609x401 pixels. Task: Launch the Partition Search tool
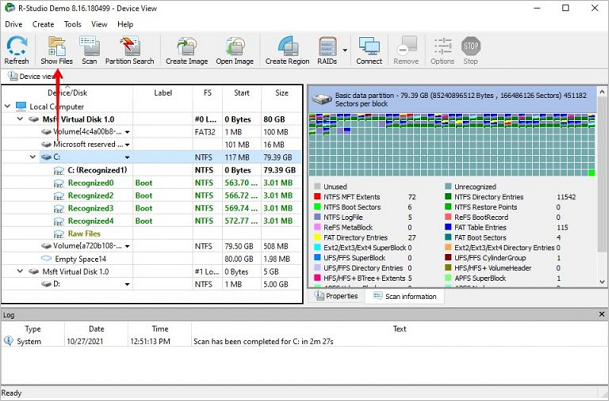tap(130, 50)
